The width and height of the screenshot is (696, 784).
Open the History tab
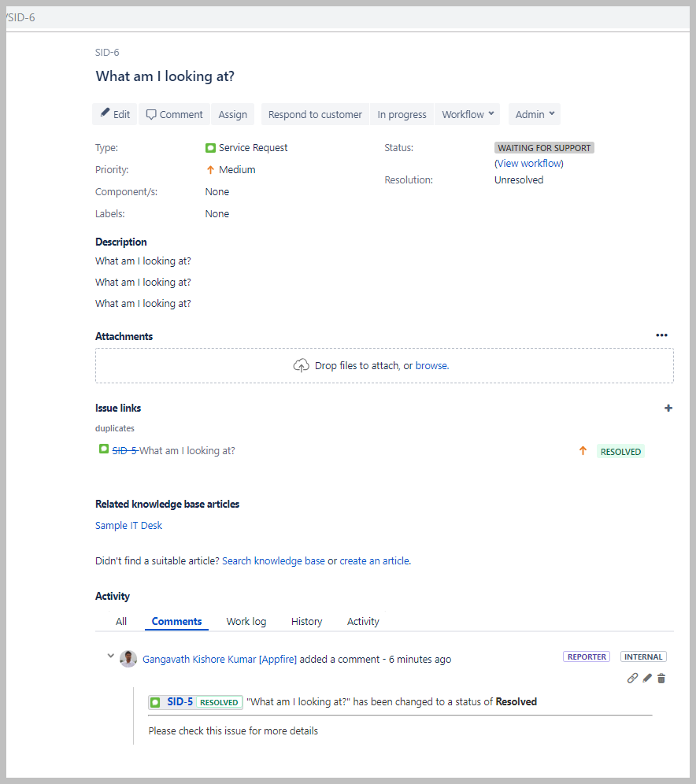click(306, 622)
